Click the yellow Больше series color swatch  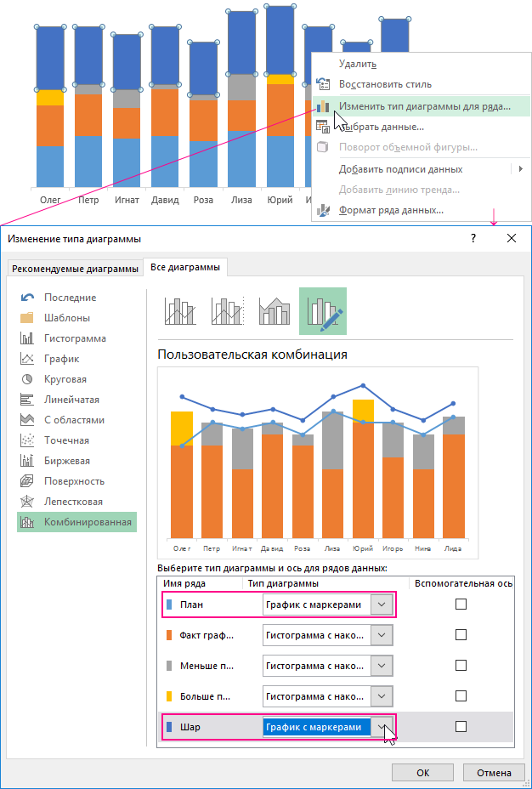[x=168, y=696]
